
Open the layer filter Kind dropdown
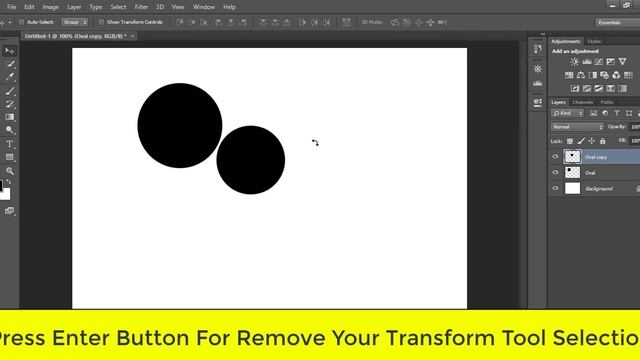pos(567,113)
